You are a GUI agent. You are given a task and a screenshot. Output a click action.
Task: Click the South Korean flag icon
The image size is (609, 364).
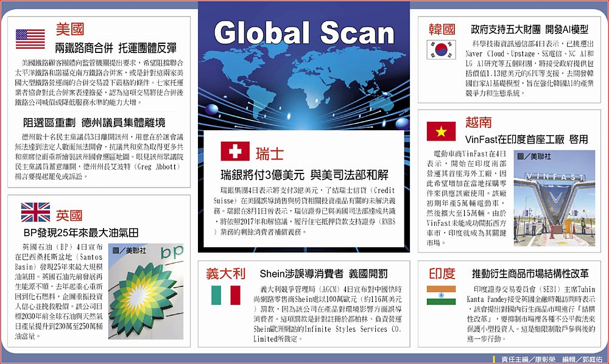click(x=441, y=50)
